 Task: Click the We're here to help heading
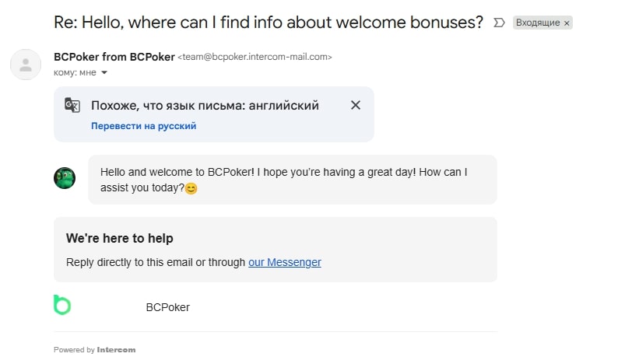click(119, 238)
